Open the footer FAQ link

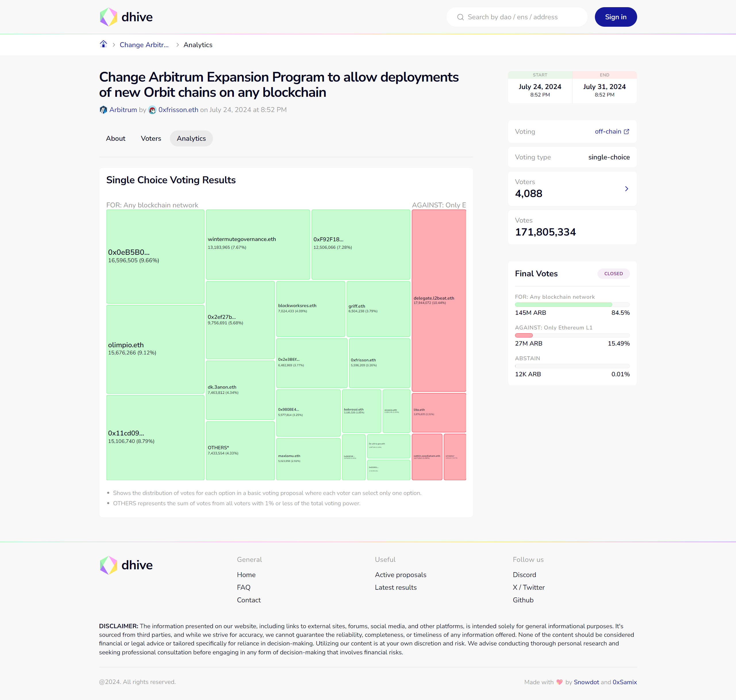tap(243, 587)
